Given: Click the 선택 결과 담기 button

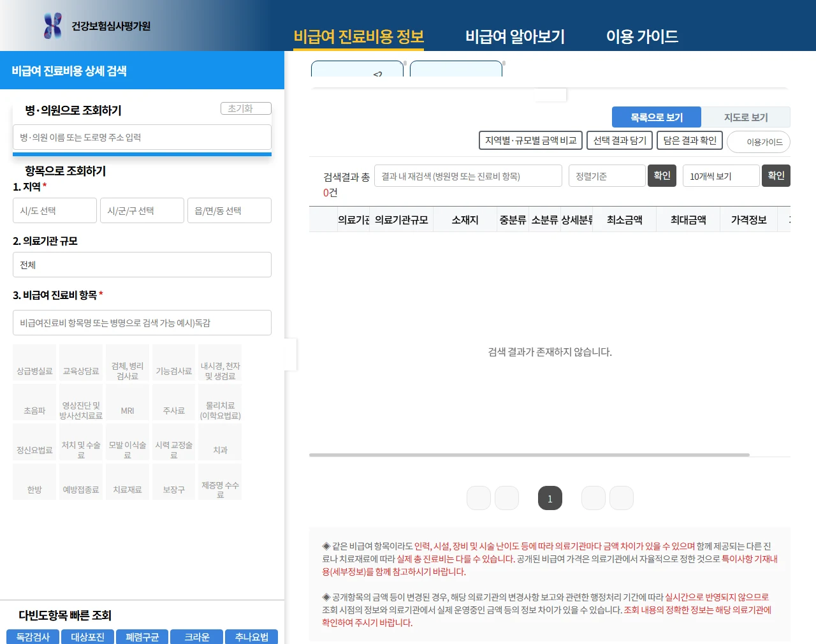Looking at the screenshot, I should click(x=620, y=140).
